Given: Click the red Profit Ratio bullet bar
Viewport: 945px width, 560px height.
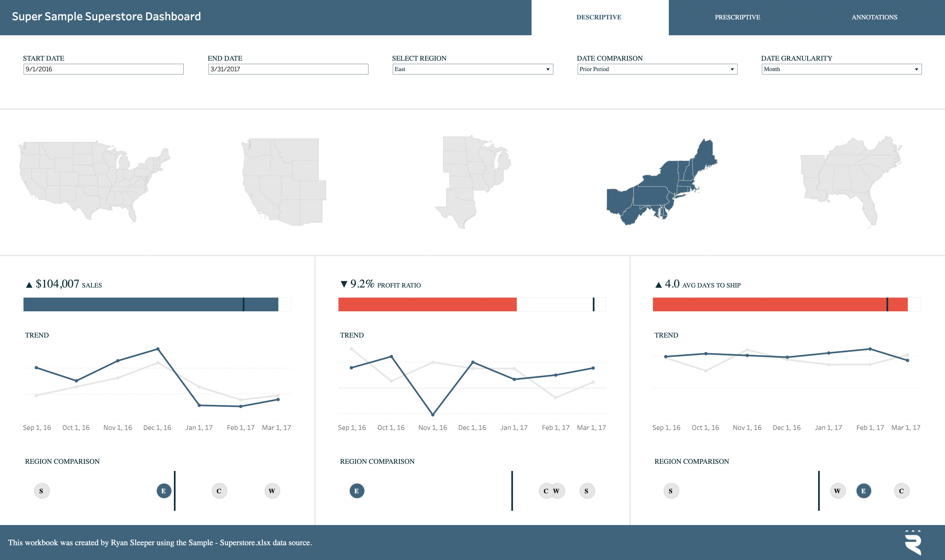Looking at the screenshot, I should pyautogui.click(x=427, y=303).
